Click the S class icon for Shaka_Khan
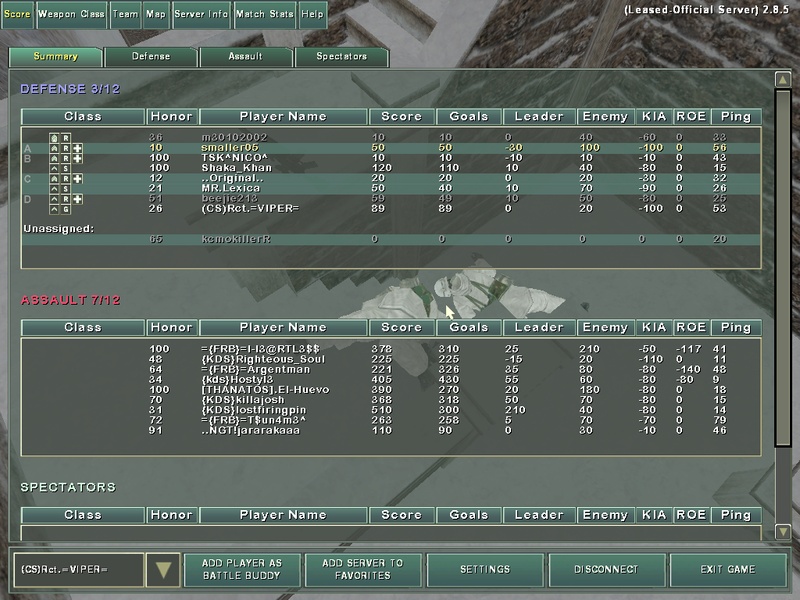This screenshot has width=800, height=600. click(66, 168)
